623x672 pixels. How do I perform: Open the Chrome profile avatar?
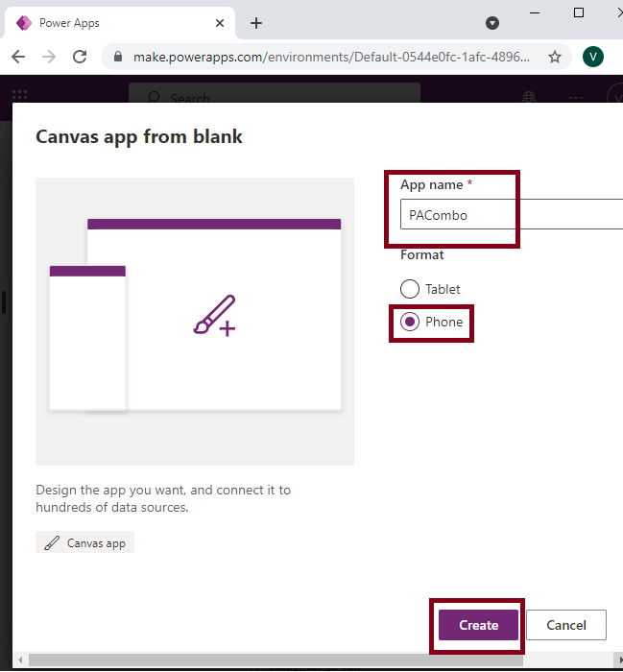(x=593, y=57)
